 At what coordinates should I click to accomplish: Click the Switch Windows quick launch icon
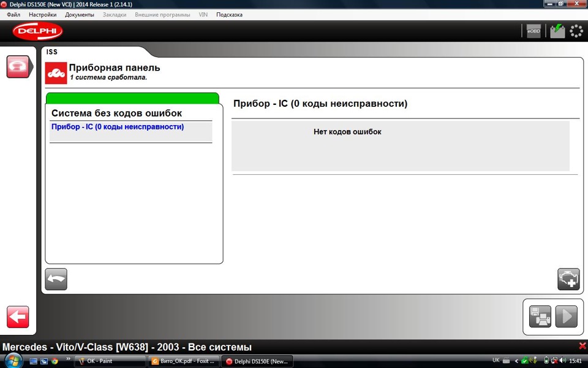coord(44,361)
